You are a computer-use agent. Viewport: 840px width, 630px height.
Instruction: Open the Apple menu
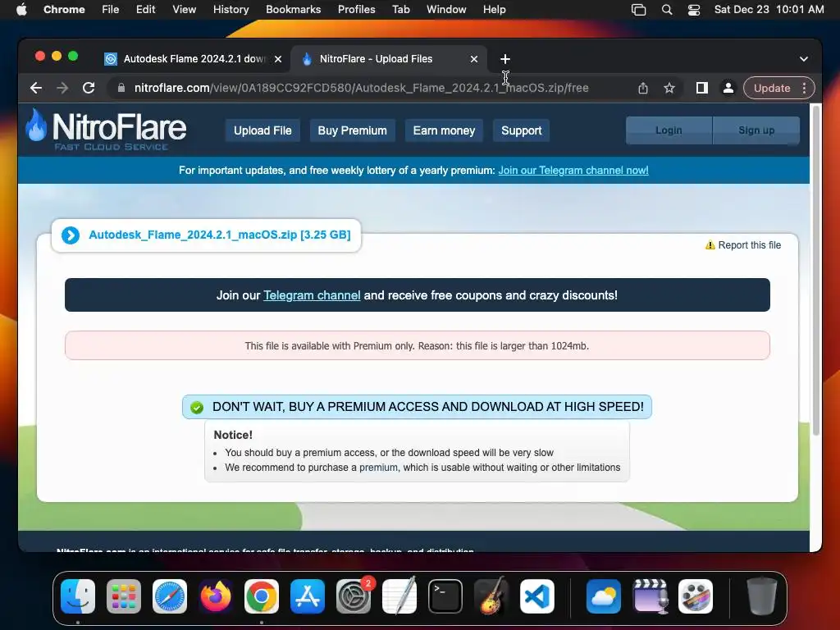point(21,10)
